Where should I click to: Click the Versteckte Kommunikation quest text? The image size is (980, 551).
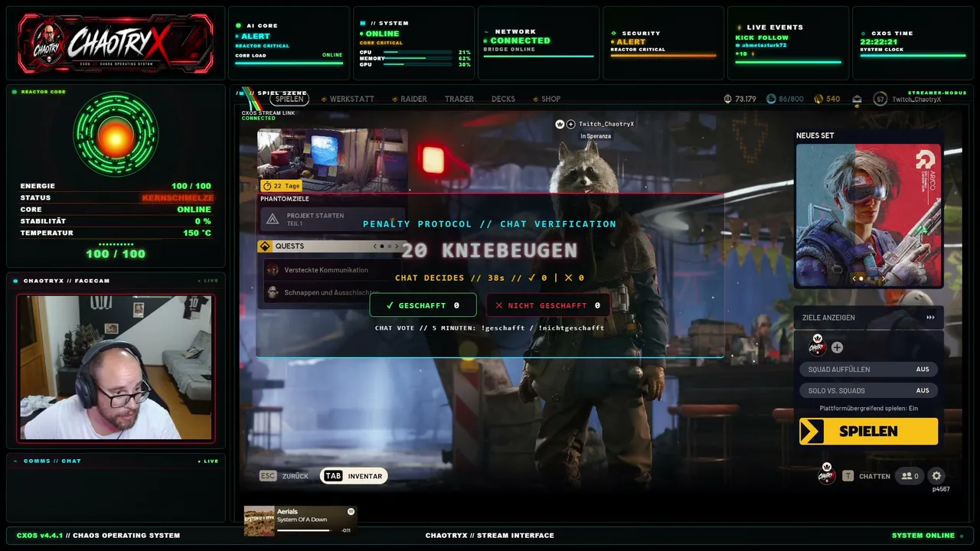[x=326, y=270]
